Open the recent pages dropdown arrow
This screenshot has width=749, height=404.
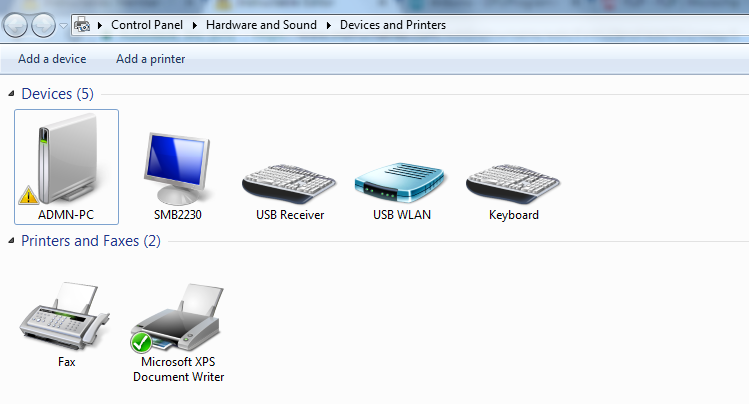(x=63, y=25)
